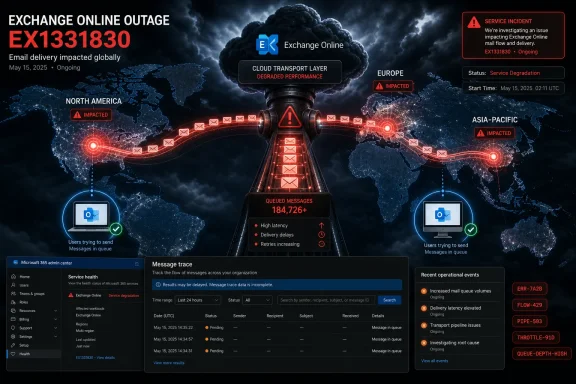Click the Details column header
This screenshot has height=384, width=576.
click(x=378, y=316)
